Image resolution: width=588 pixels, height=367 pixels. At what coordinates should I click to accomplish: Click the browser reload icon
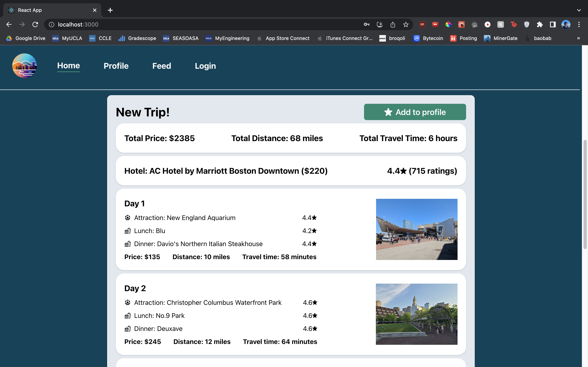pyautogui.click(x=35, y=24)
